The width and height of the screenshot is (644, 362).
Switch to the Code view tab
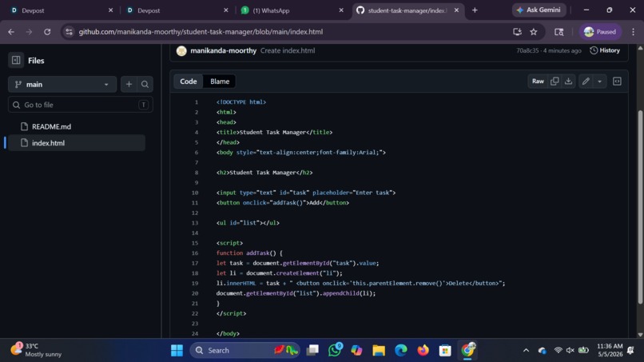[188, 82]
